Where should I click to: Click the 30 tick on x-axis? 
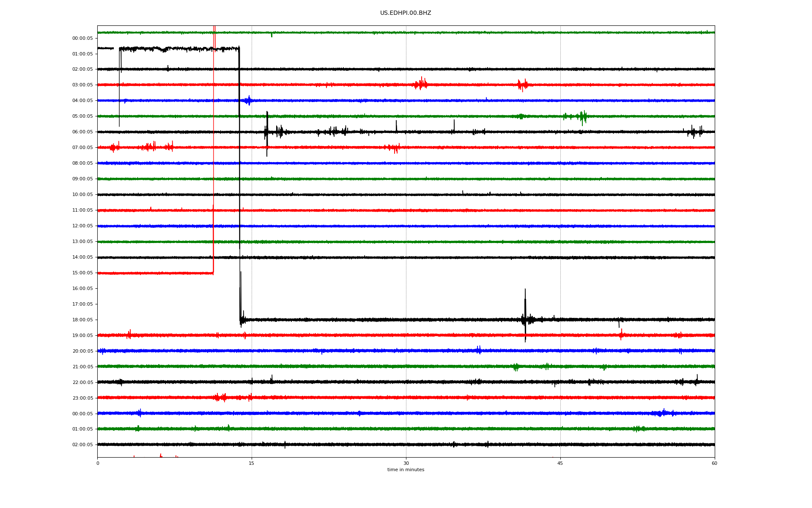pos(406,464)
